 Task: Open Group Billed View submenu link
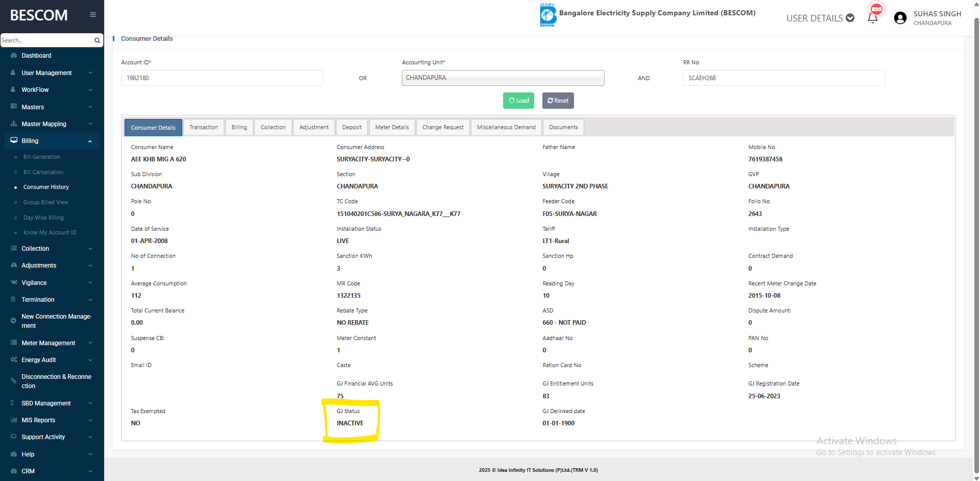point(46,202)
